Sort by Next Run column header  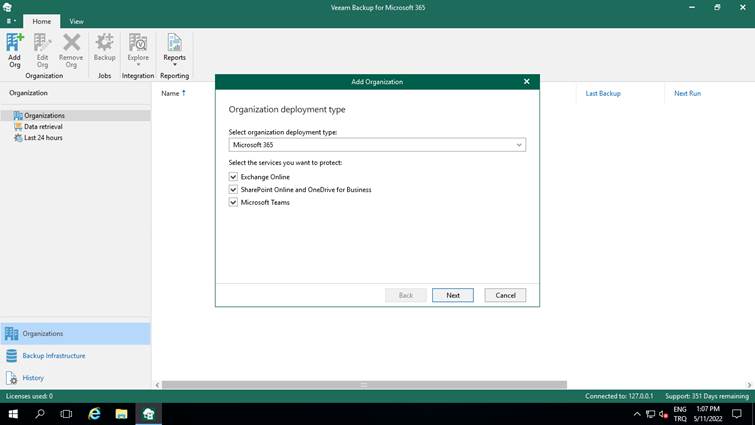click(x=687, y=93)
